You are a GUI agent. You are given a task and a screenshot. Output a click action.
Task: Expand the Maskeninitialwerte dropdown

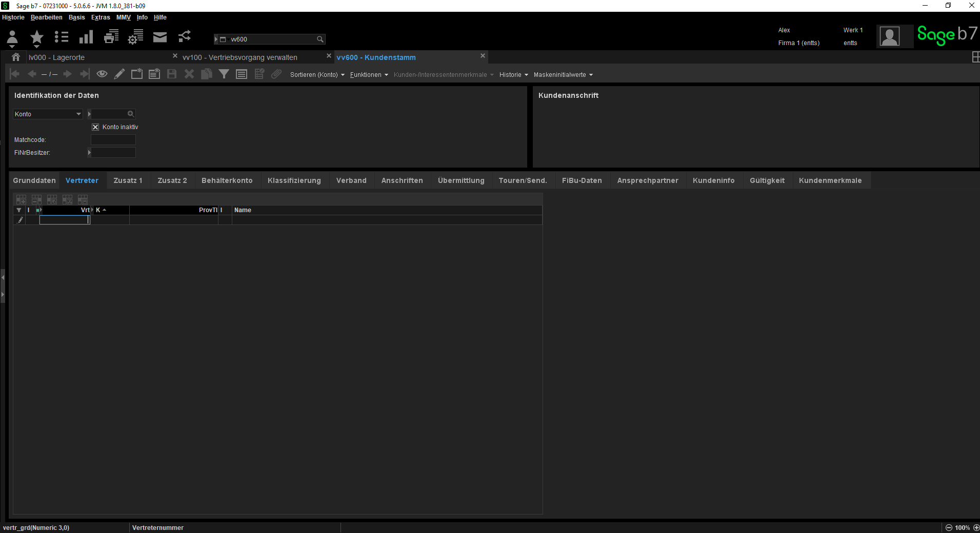(563, 75)
